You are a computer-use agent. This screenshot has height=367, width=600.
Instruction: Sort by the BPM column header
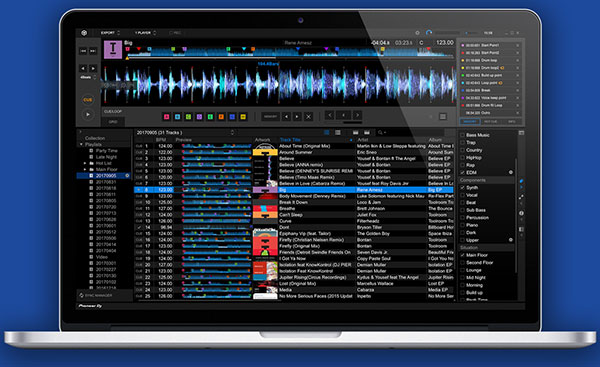tap(161, 140)
